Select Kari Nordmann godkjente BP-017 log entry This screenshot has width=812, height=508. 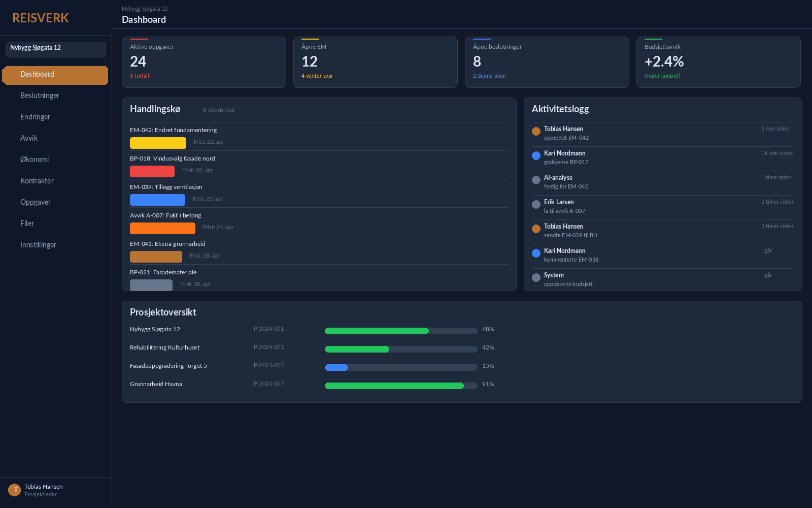point(662,157)
